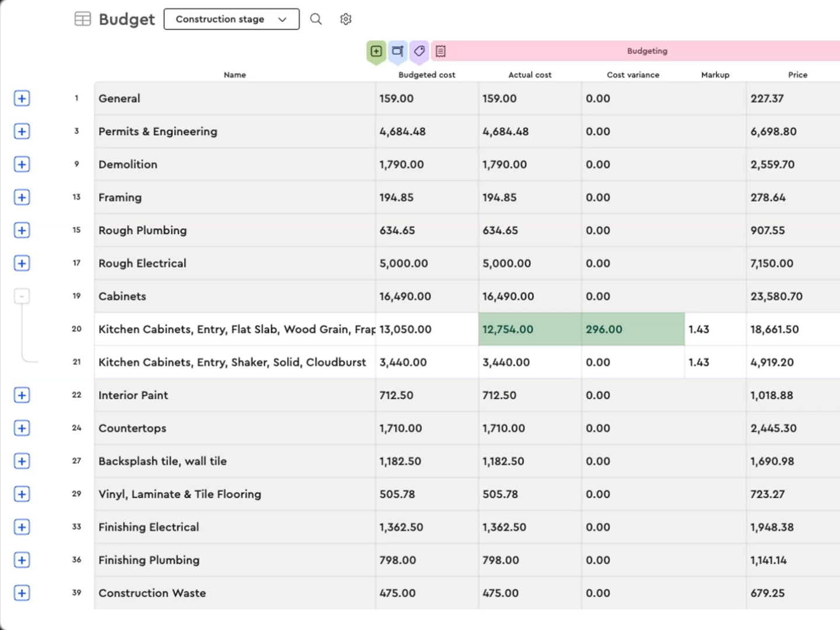
Task: Select Kitchen Cabinets, Entry, Flat Slab name cell
Action: (x=235, y=329)
